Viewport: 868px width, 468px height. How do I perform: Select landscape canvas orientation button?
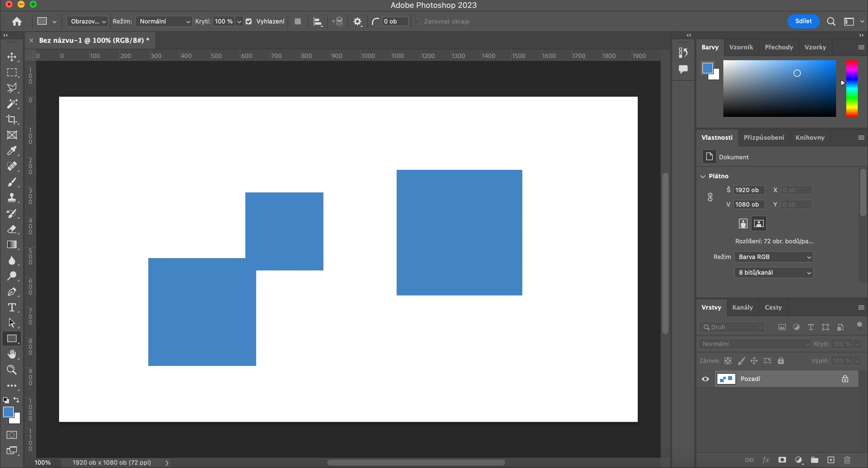[x=759, y=223]
